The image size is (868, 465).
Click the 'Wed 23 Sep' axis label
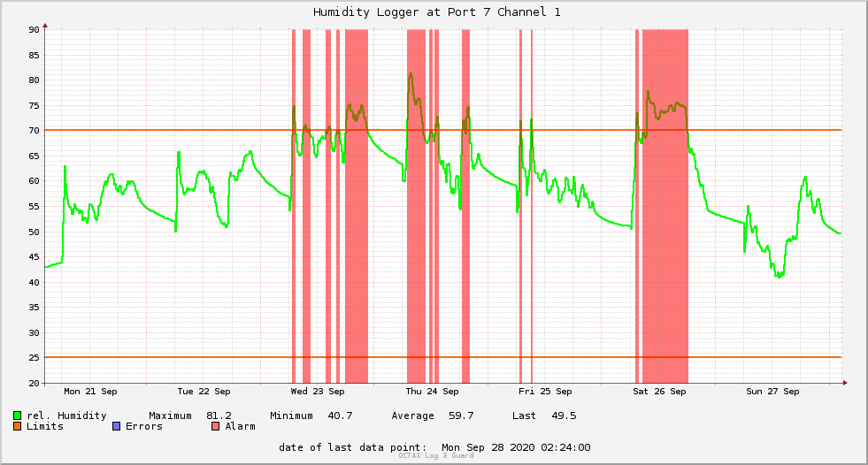pyautogui.click(x=317, y=392)
